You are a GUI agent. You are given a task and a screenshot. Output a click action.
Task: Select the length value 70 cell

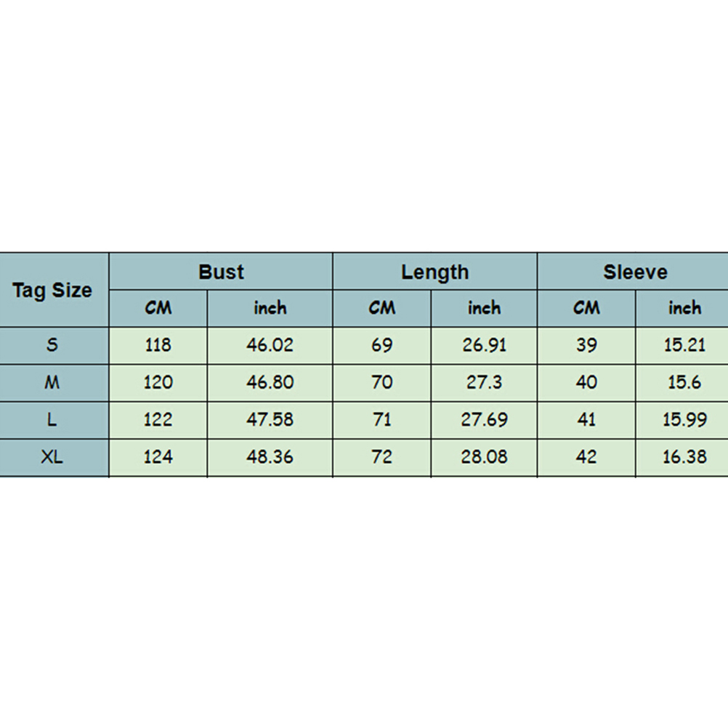click(x=382, y=382)
